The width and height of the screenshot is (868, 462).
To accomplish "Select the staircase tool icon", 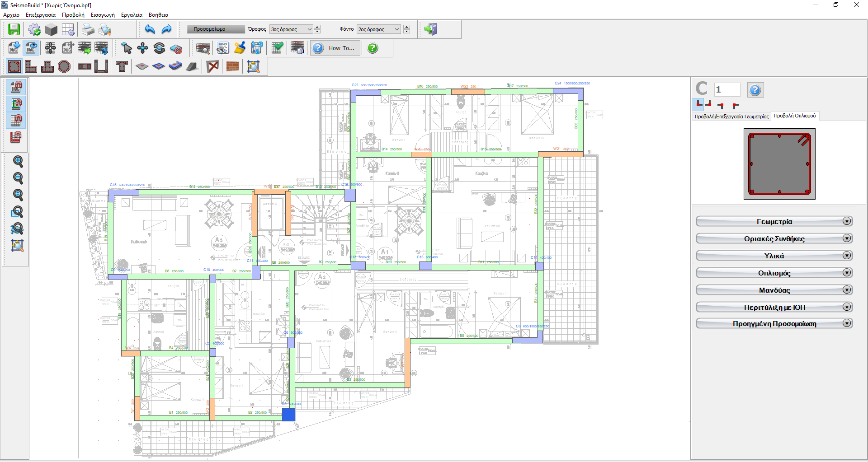I will pos(192,66).
